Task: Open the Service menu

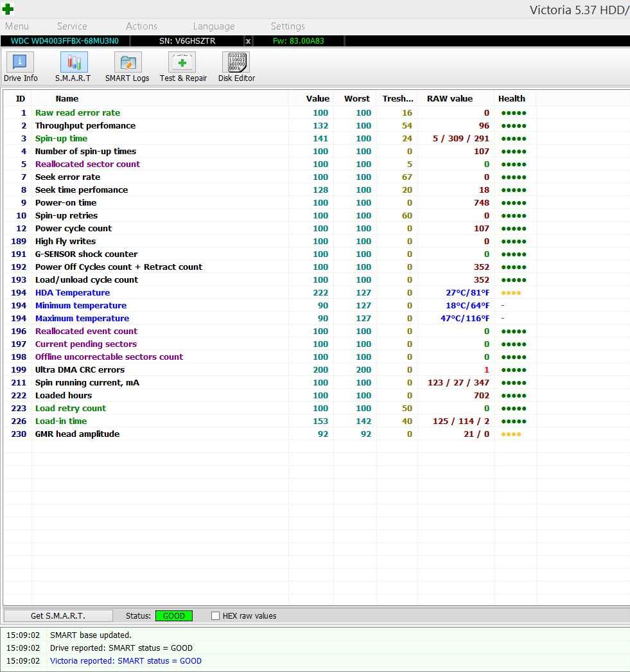Action: (72, 26)
